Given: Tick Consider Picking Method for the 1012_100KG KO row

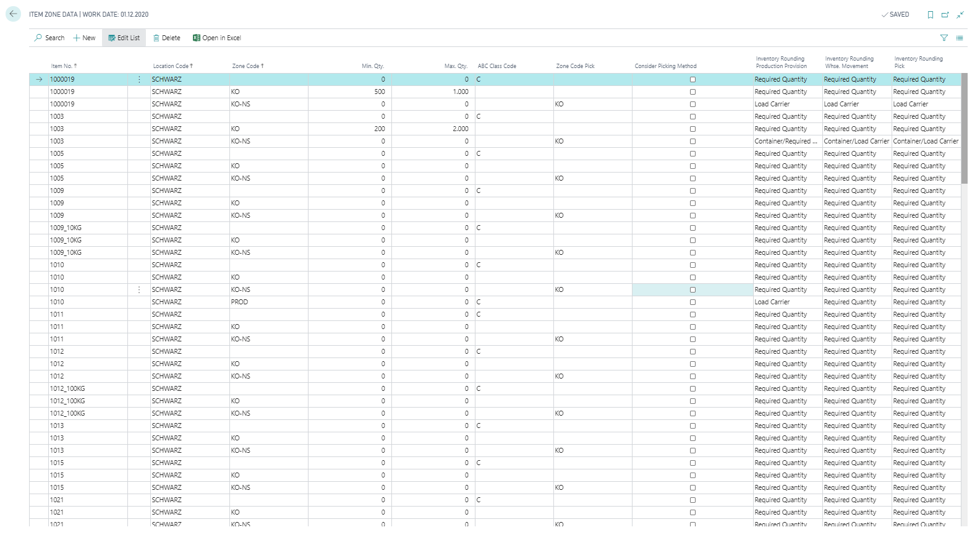Looking at the screenshot, I should pyautogui.click(x=692, y=401).
